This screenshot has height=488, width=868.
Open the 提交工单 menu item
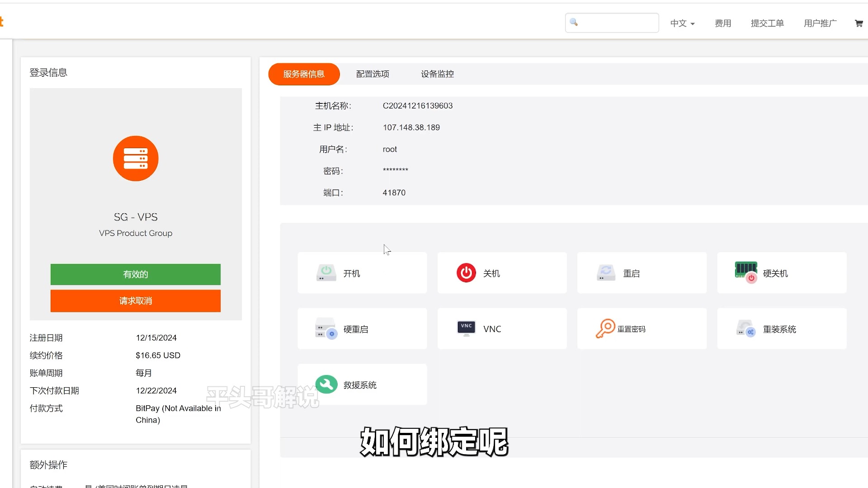click(x=767, y=23)
